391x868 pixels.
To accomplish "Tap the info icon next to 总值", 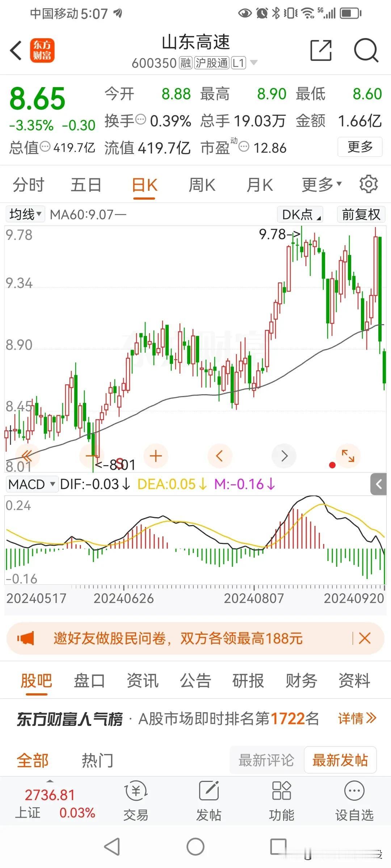I will [x=45, y=146].
